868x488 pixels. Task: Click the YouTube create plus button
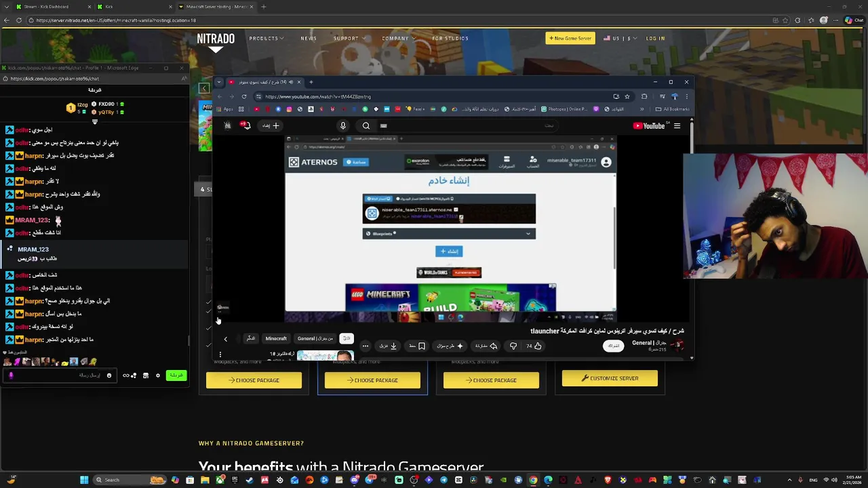(271, 125)
